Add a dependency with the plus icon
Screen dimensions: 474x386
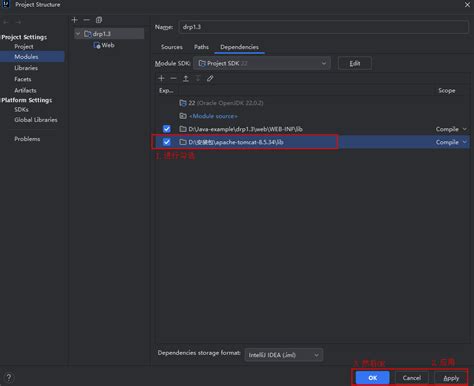click(x=161, y=78)
